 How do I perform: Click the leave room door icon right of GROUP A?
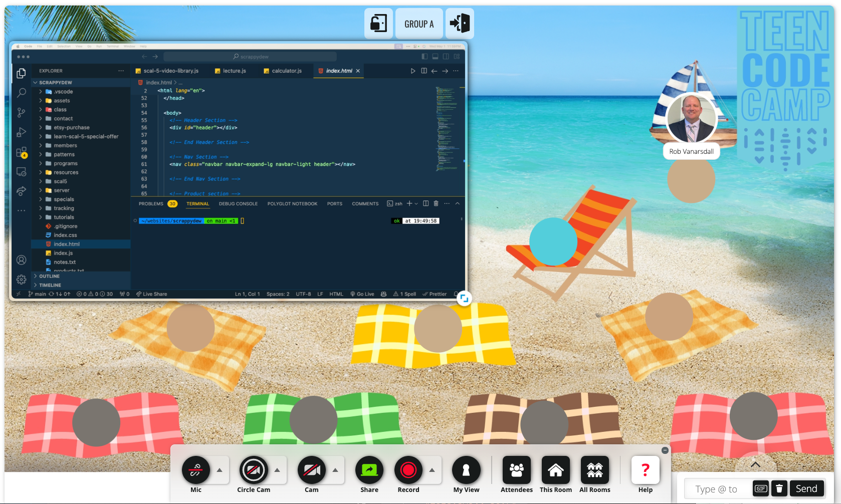click(x=460, y=24)
